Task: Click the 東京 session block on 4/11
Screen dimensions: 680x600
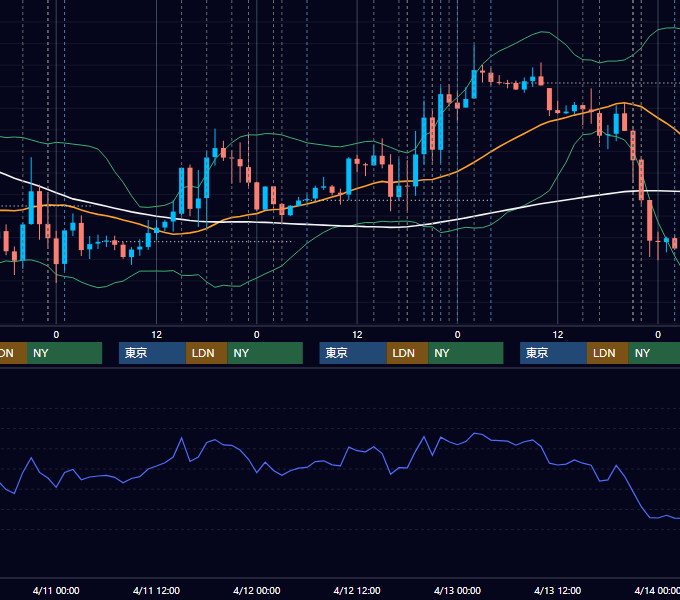Action: [152, 353]
